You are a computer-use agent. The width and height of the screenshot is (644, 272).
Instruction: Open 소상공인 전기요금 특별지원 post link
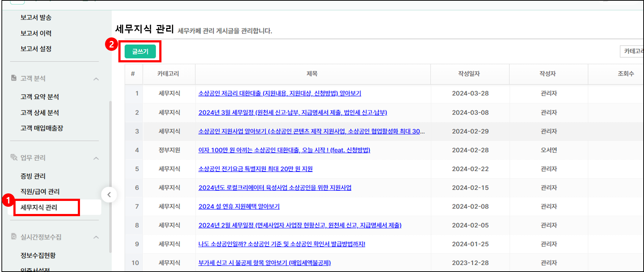click(x=255, y=169)
